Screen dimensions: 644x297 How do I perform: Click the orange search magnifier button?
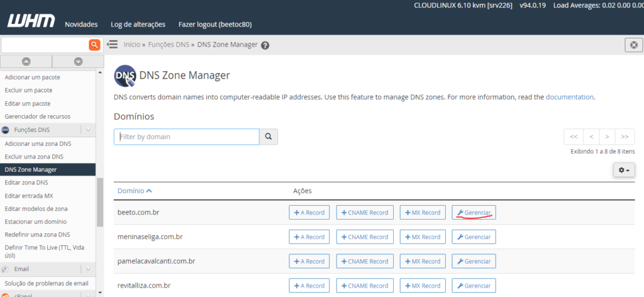pos(94,45)
